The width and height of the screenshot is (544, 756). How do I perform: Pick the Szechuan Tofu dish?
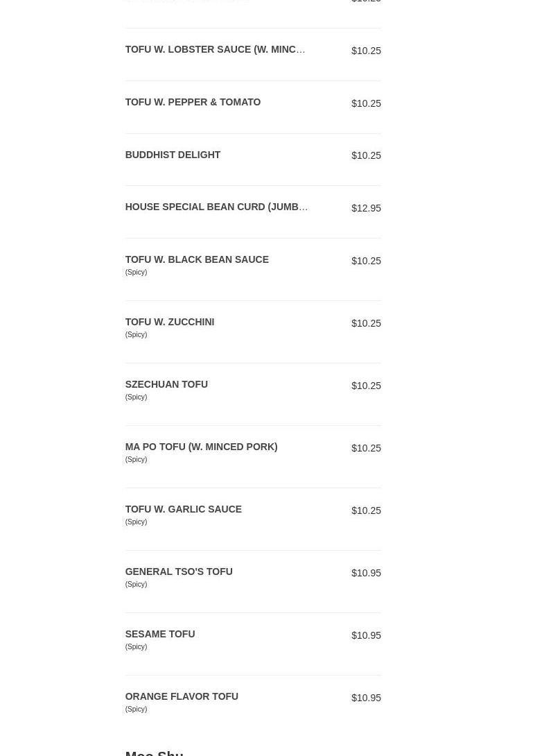pyautogui.click(x=166, y=385)
